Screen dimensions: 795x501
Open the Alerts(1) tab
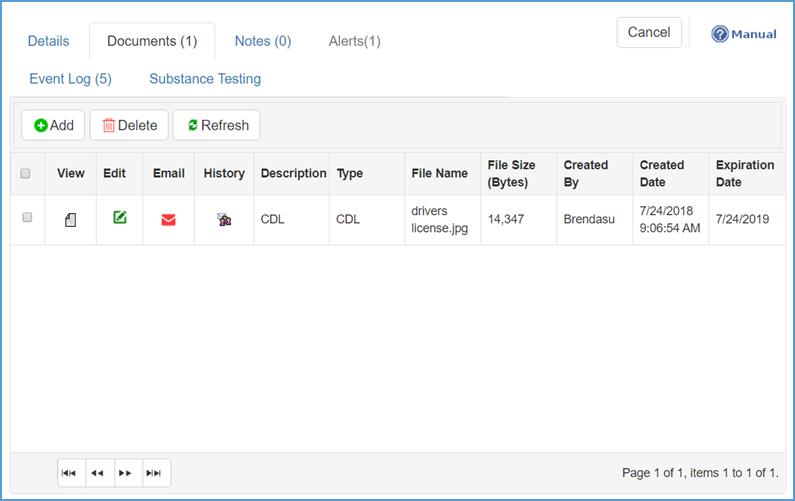354,41
